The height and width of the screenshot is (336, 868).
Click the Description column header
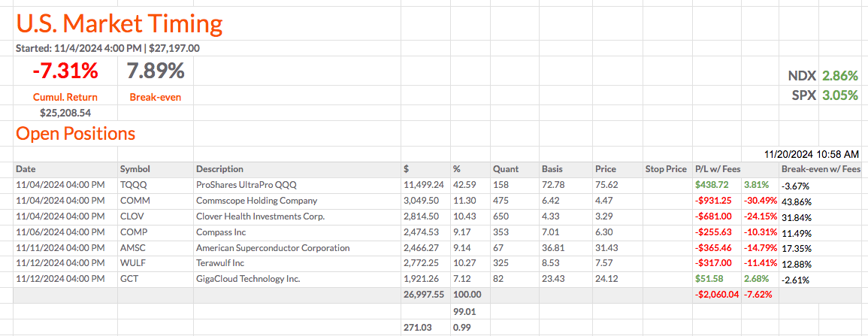219,169
